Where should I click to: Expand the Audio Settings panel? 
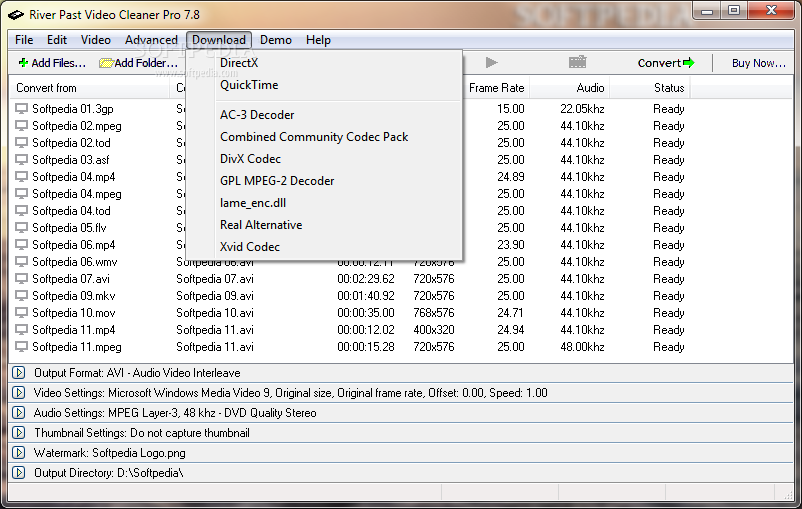point(19,413)
